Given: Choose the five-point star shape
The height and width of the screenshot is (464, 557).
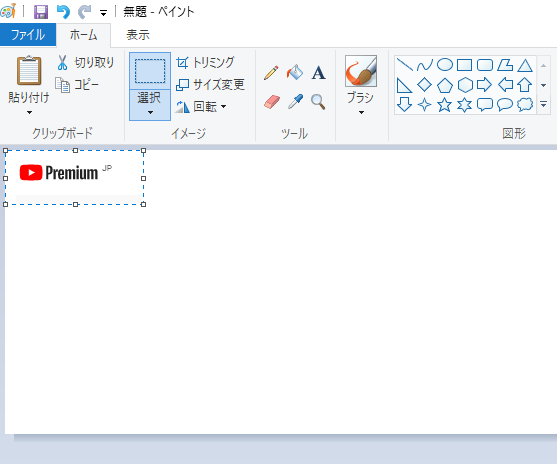Looking at the screenshot, I should pyautogui.click(x=444, y=105).
